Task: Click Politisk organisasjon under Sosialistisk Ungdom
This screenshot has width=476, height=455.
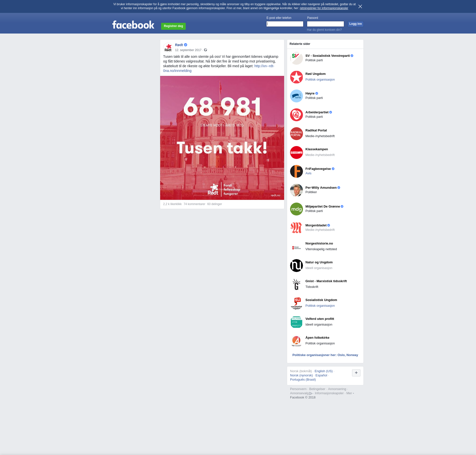Action: click(x=320, y=306)
